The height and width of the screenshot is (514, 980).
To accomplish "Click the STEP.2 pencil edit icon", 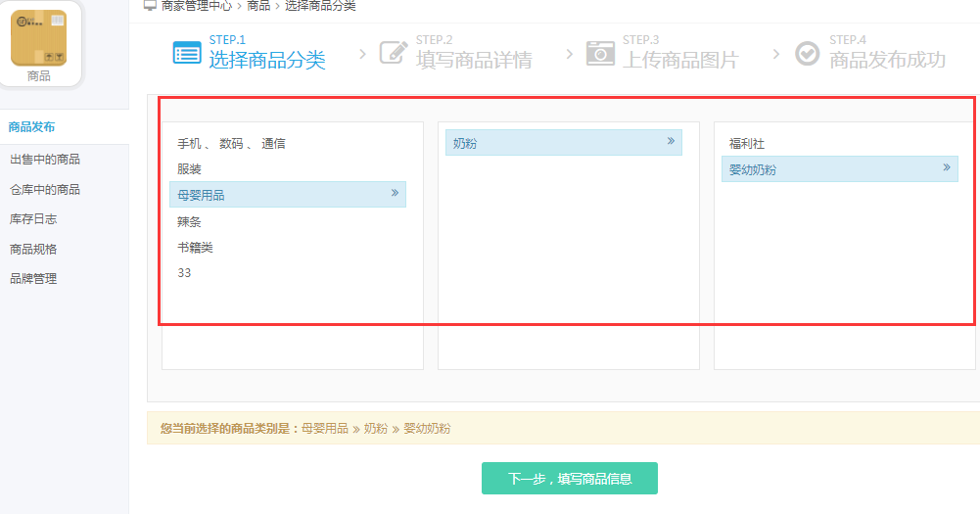I will 394,53.
